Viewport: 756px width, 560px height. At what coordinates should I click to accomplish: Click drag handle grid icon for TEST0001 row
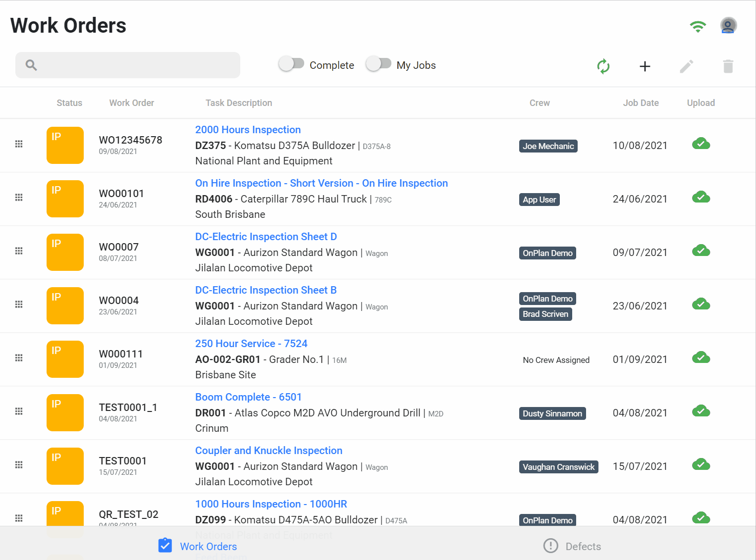(x=19, y=464)
